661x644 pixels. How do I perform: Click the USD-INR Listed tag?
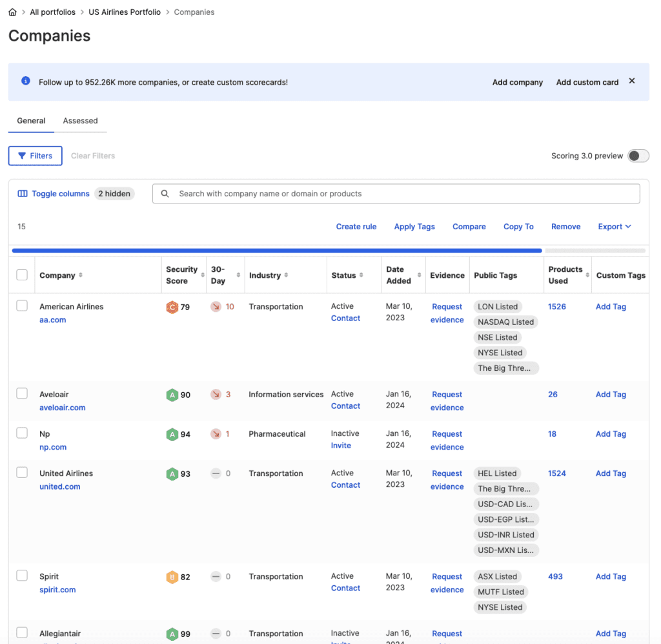coord(505,535)
